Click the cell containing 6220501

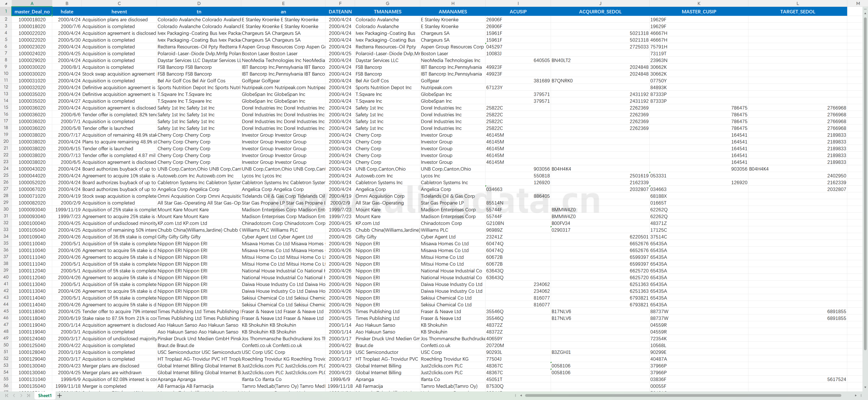(600, 237)
